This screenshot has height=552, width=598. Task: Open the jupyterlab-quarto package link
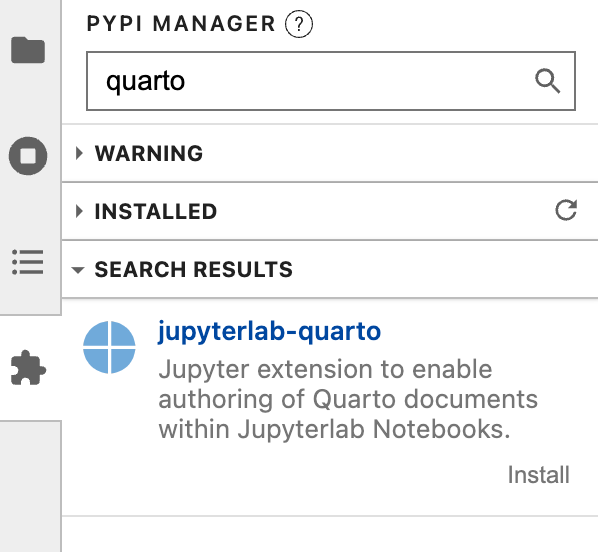point(269,332)
